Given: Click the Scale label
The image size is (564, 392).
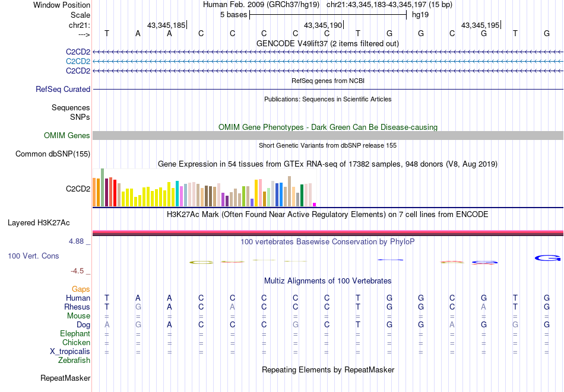Looking at the screenshot, I should (x=80, y=15).
